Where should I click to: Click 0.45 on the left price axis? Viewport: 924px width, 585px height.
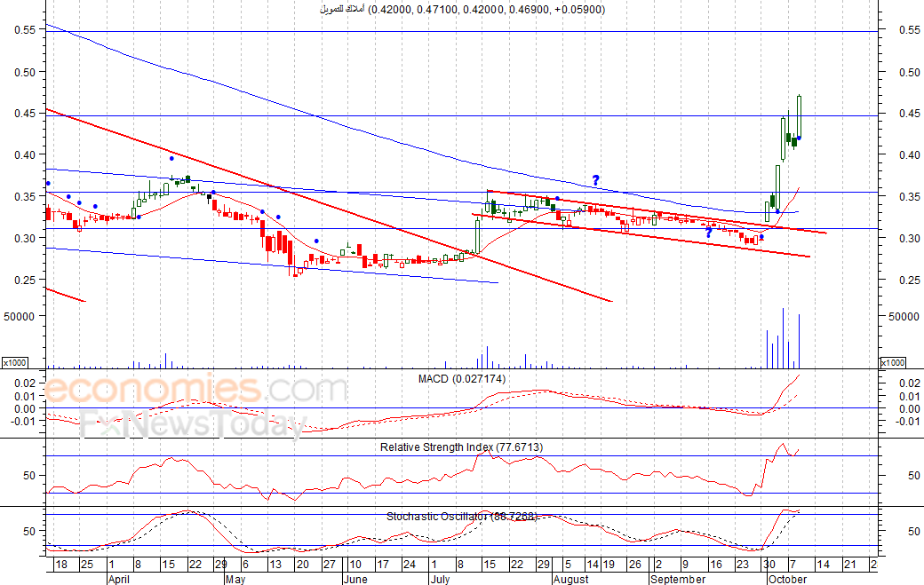point(25,113)
